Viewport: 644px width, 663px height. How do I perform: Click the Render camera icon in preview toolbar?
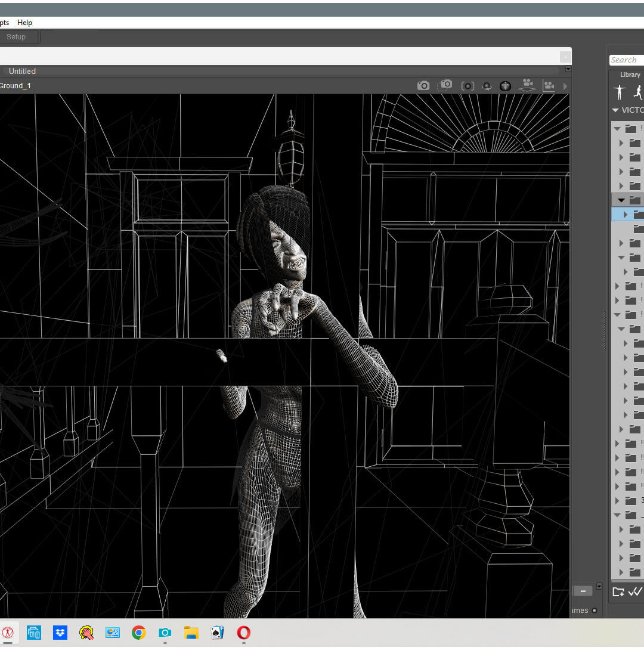(423, 86)
